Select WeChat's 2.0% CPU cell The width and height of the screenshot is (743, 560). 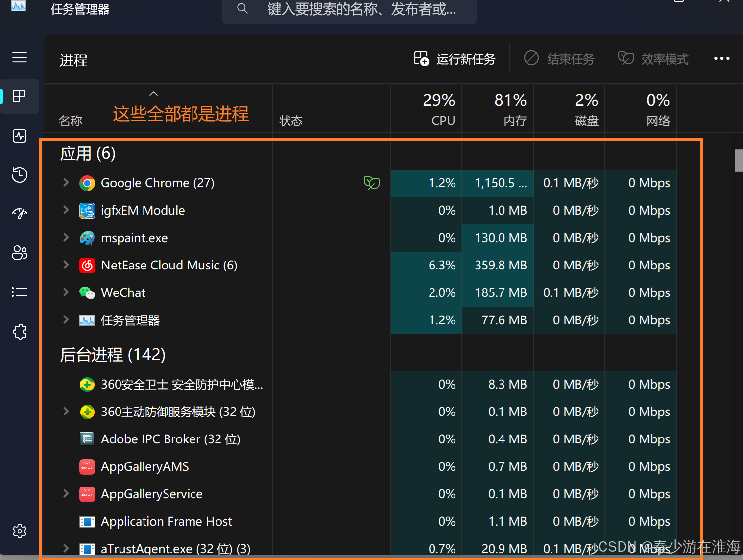tap(426, 293)
